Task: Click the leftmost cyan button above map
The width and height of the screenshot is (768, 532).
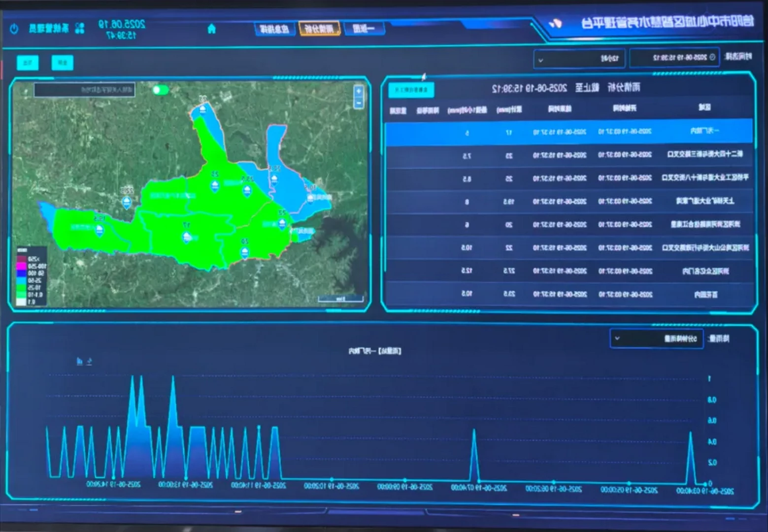Action: click(28, 63)
